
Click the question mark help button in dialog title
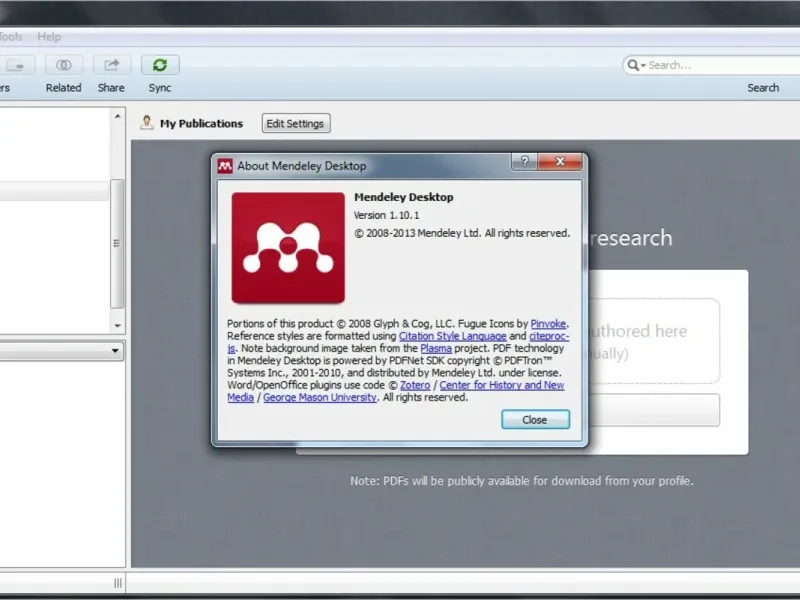tap(524, 162)
